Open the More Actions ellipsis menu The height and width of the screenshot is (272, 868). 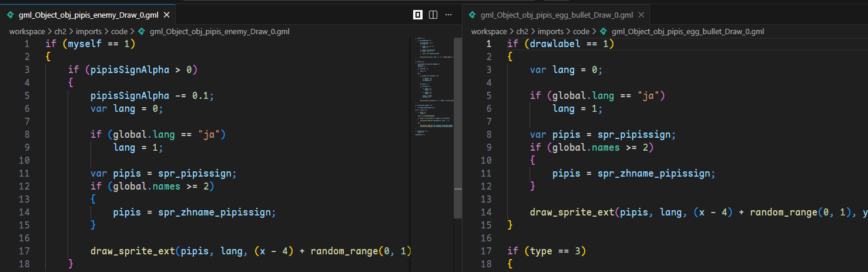[x=448, y=15]
